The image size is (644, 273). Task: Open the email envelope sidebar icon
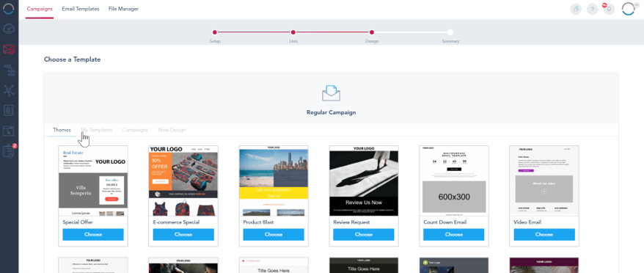pos(9,50)
